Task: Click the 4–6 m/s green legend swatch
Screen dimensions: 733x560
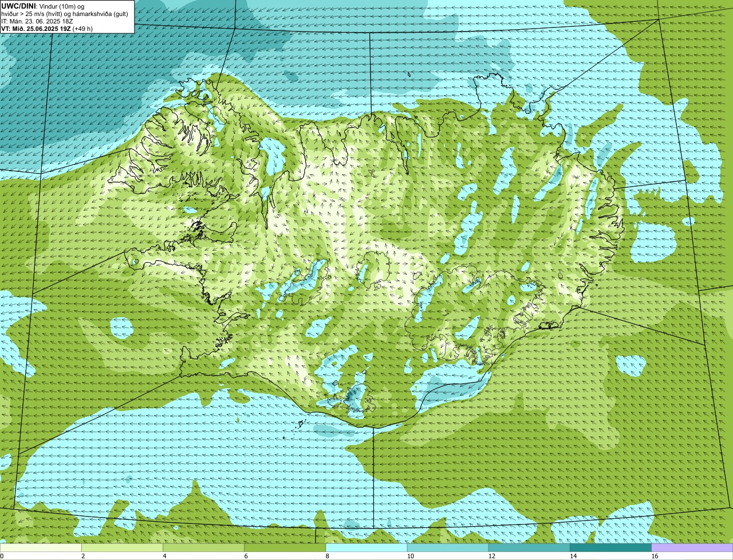Action: click(x=203, y=547)
